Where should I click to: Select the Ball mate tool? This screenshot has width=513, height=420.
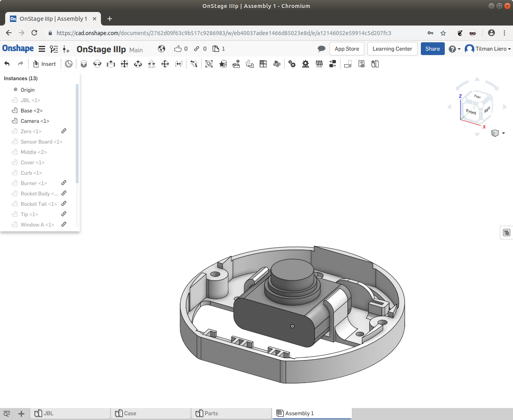point(165,64)
